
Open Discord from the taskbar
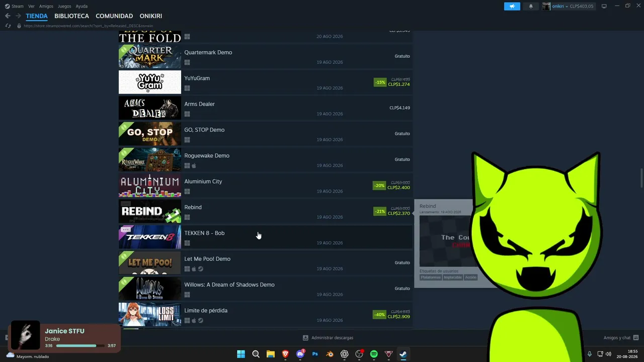coord(300,354)
